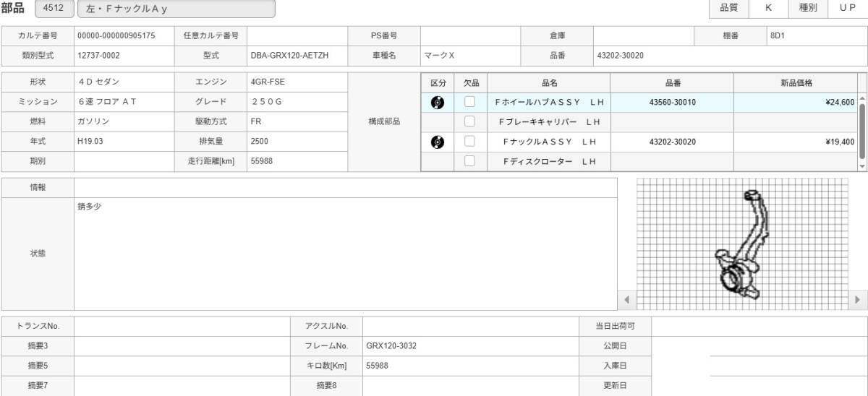Click part number 43560-30010
Viewport: 868px width, 396px height.
click(x=672, y=103)
